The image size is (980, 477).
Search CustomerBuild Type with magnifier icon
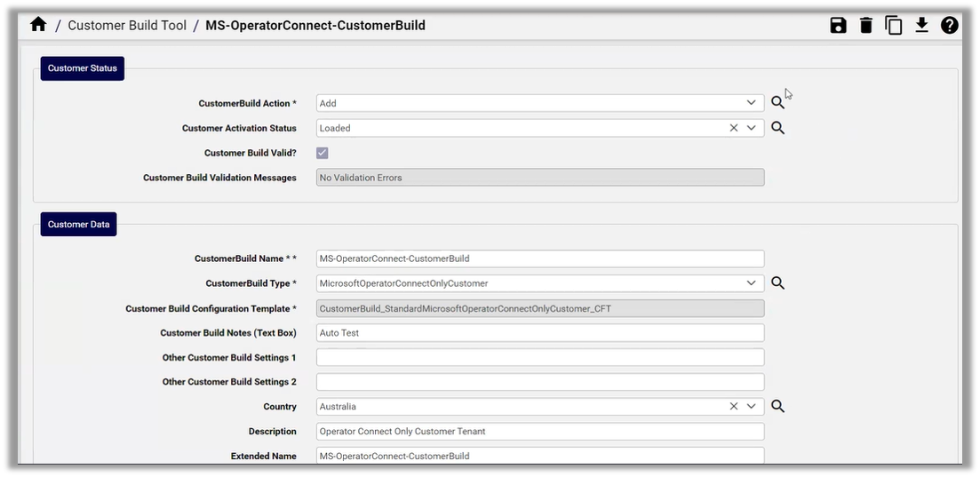777,283
